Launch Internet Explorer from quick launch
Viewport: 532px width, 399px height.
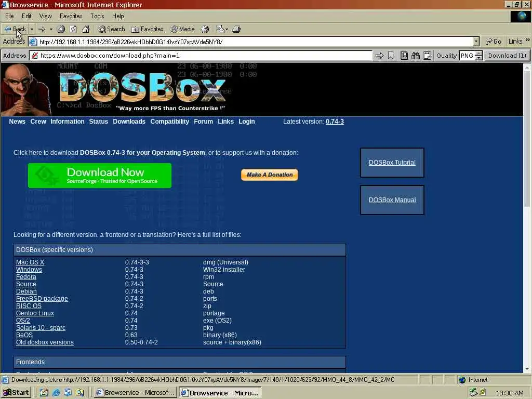click(x=56, y=393)
